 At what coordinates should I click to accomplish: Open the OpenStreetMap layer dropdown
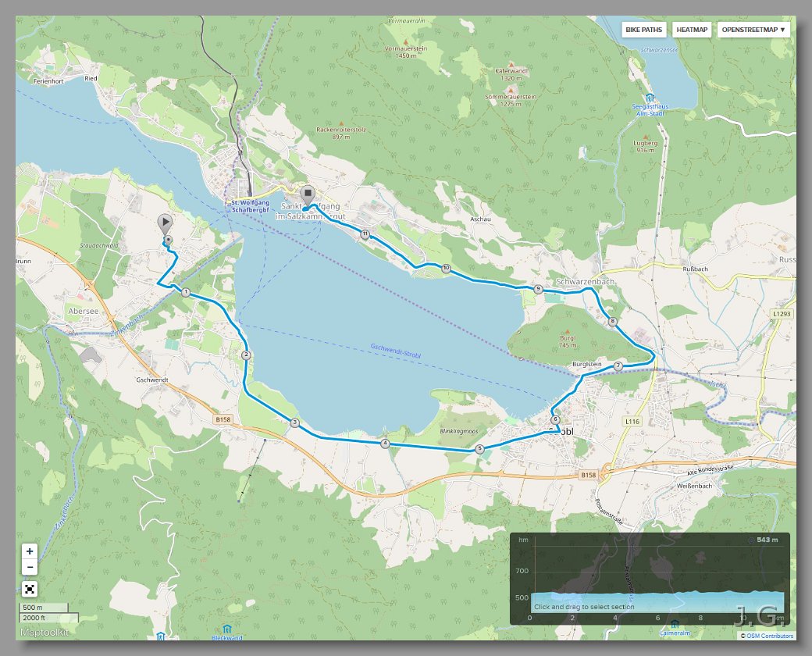[753, 30]
